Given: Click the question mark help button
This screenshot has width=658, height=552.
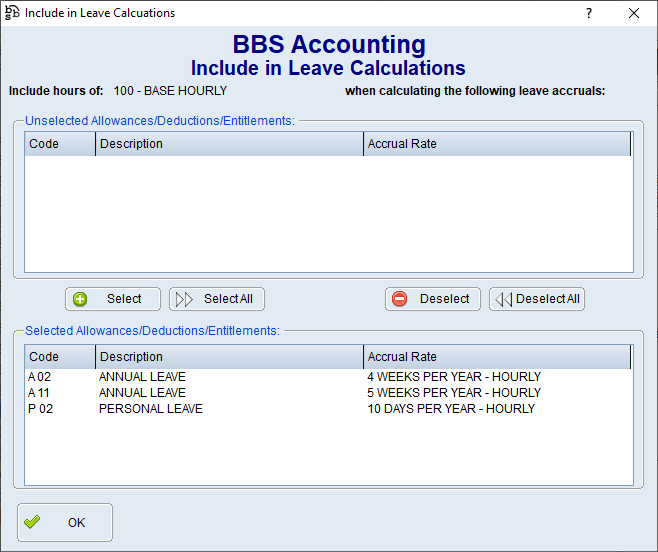Looking at the screenshot, I should 588,13.
